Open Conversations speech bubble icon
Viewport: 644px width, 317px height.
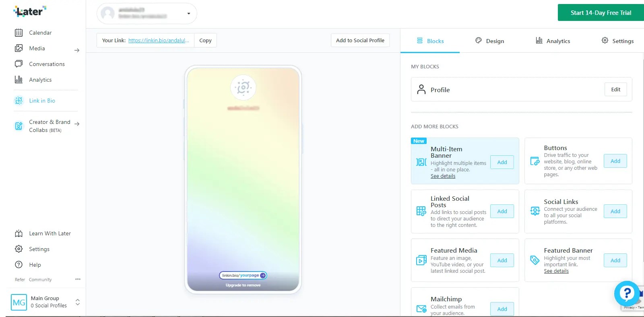(x=19, y=64)
